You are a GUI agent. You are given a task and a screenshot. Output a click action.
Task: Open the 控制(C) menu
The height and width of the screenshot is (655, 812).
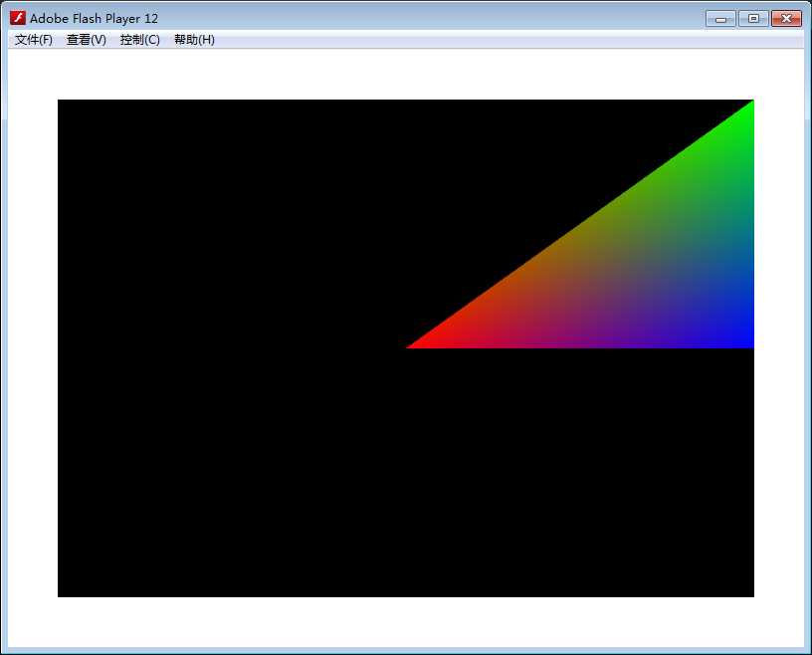pos(140,40)
